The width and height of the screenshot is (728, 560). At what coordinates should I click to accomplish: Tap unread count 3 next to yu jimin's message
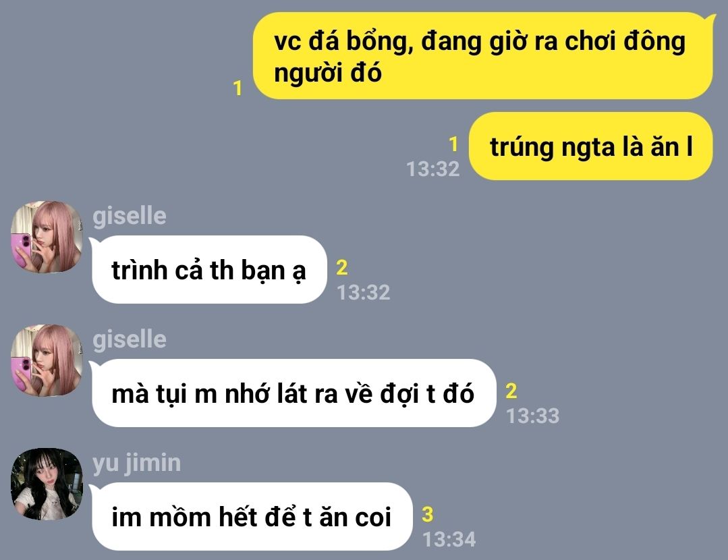pyautogui.click(x=428, y=515)
